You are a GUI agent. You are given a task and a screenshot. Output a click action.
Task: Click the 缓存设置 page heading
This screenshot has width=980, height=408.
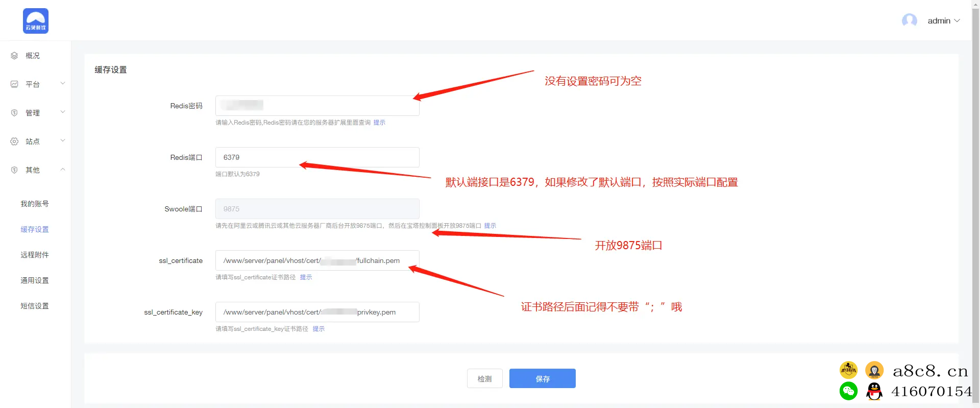click(111, 70)
